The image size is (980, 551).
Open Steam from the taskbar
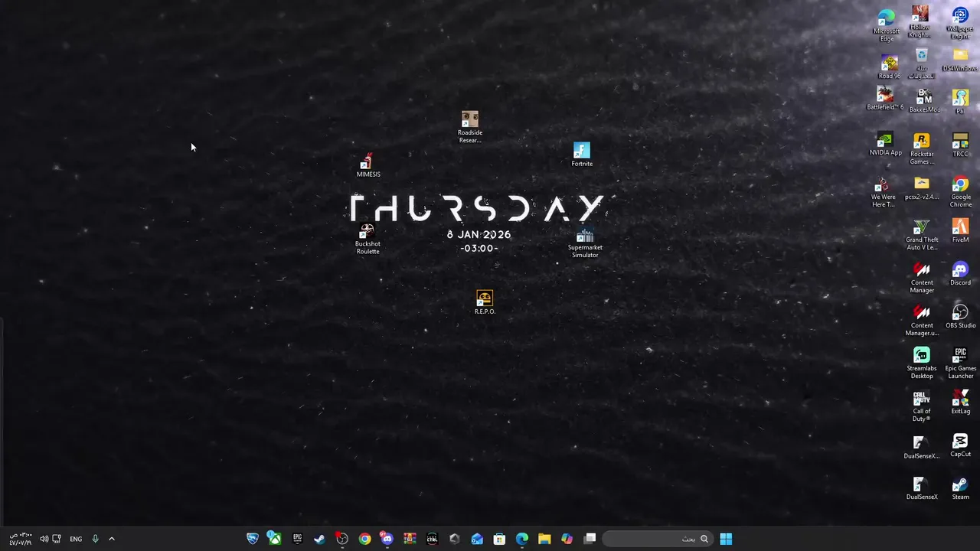pyautogui.click(x=319, y=539)
